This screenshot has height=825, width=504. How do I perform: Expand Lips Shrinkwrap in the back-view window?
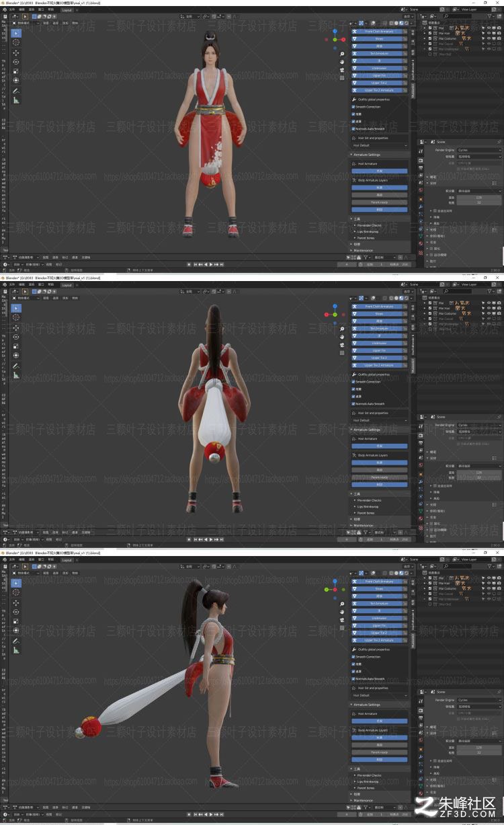(368, 506)
